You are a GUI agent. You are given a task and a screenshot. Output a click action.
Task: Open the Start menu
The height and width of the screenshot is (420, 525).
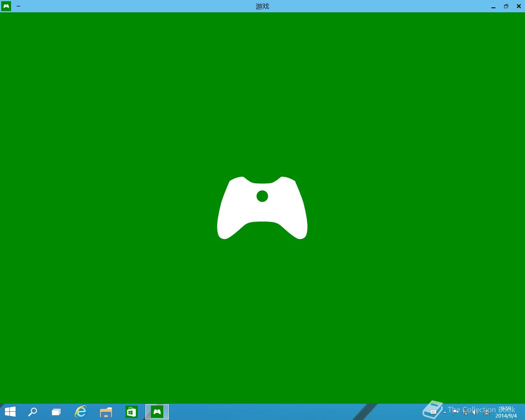point(10,412)
